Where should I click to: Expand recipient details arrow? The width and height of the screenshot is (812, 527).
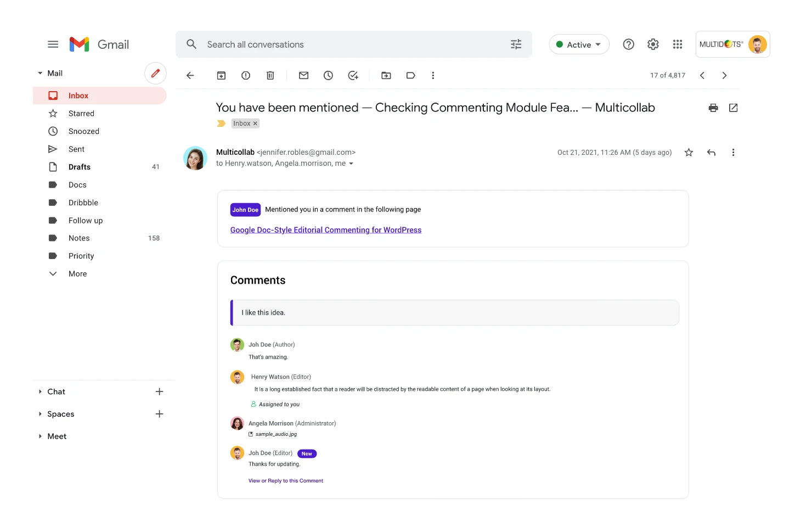click(x=351, y=164)
